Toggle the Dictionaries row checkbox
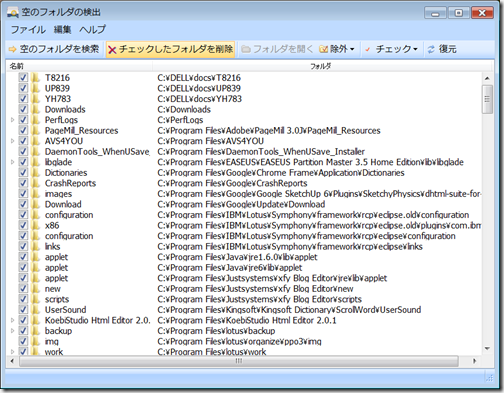The height and width of the screenshot is (393, 504). click(23, 173)
